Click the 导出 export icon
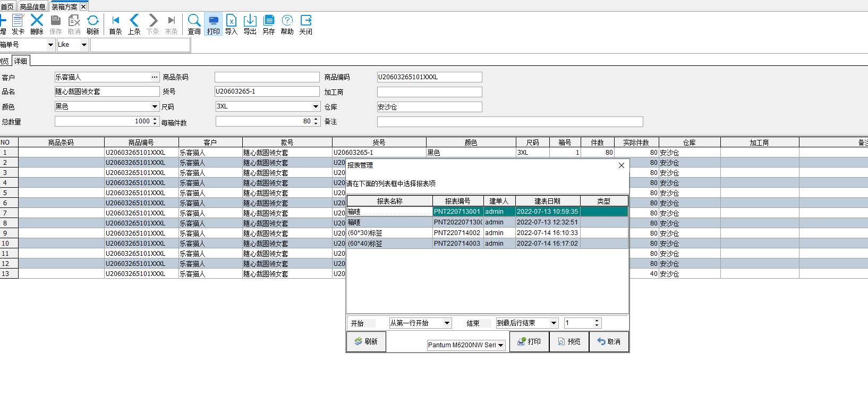The height and width of the screenshot is (393, 868). (x=250, y=24)
